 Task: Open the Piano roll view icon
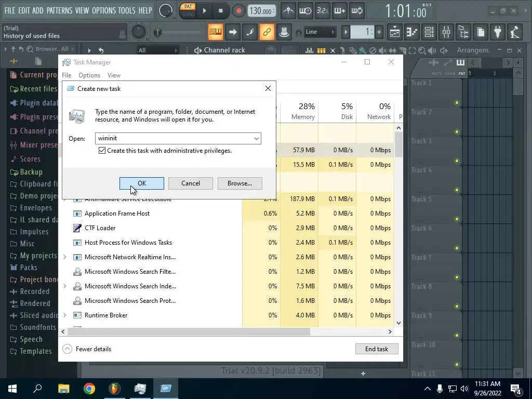(x=412, y=32)
